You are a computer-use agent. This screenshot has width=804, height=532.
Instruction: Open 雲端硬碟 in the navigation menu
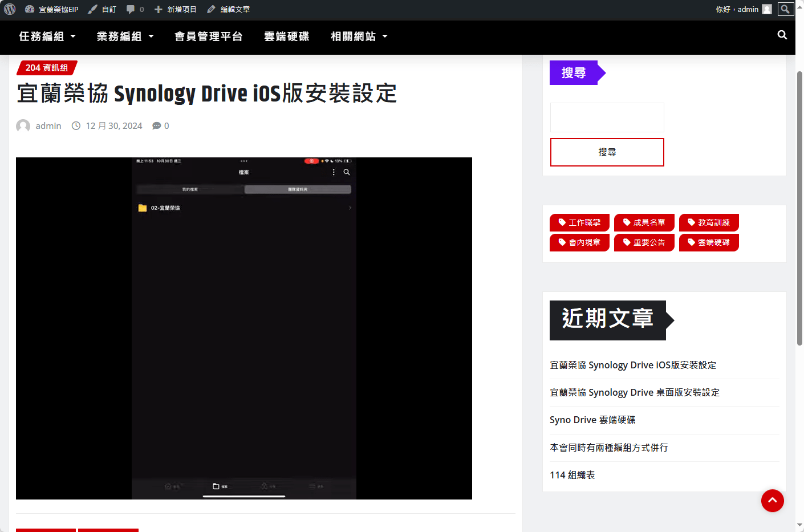click(287, 36)
